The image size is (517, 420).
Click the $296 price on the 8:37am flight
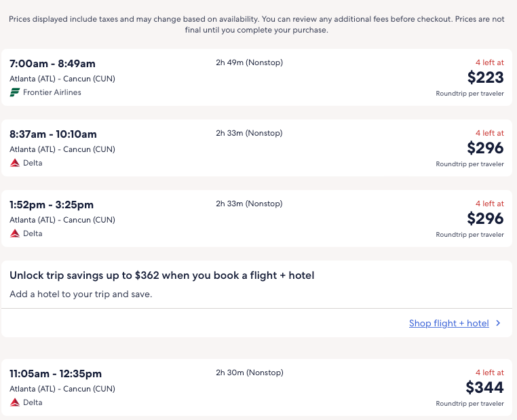[485, 148]
